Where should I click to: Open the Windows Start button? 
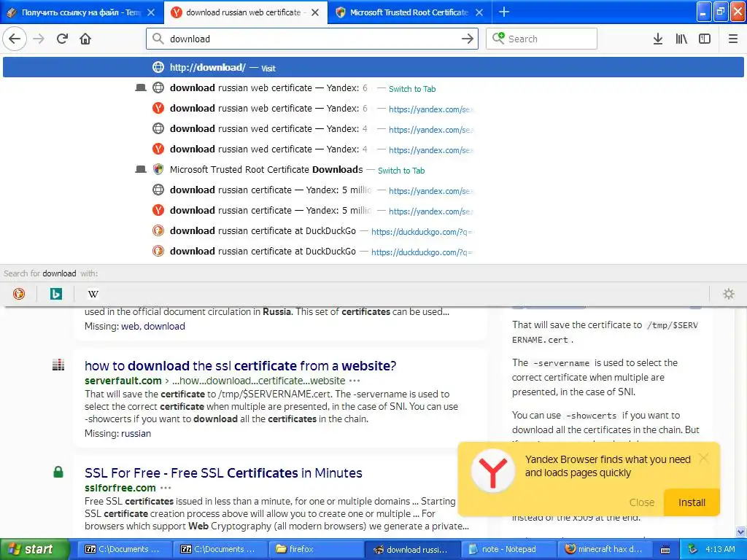pyautogui.click(x=34, y=549)
